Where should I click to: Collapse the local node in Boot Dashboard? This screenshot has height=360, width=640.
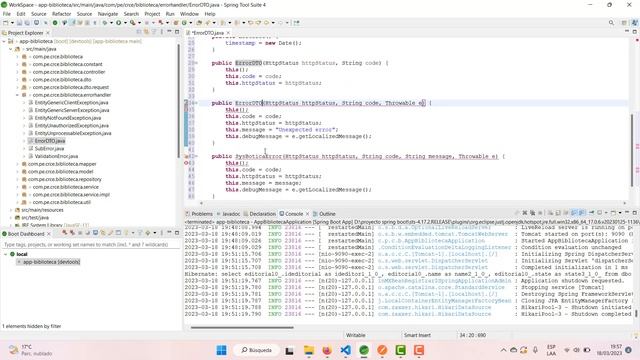coord(5,254)
